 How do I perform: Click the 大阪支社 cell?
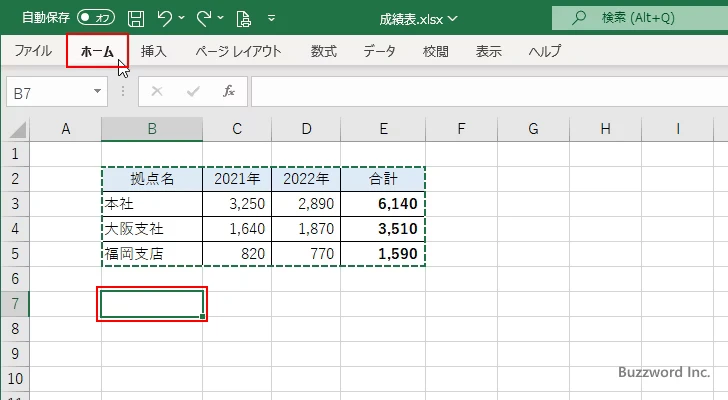click(152, 229)
